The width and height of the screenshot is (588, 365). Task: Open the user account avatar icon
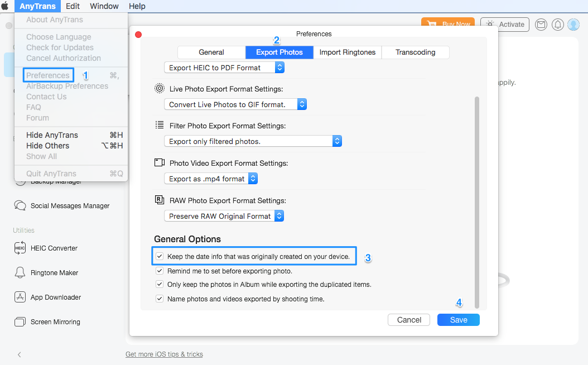pos(573,25)
